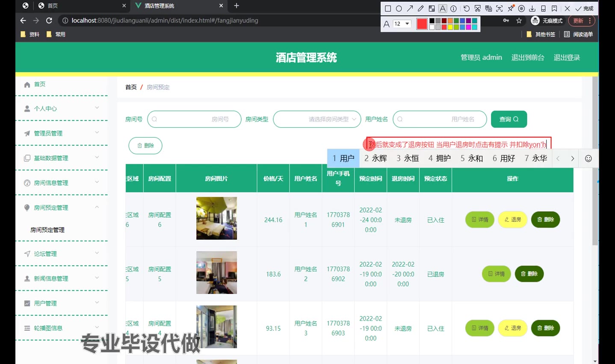Open the 资料 bookmark folder
Screen dimensions: 615x364
point(30,34)
